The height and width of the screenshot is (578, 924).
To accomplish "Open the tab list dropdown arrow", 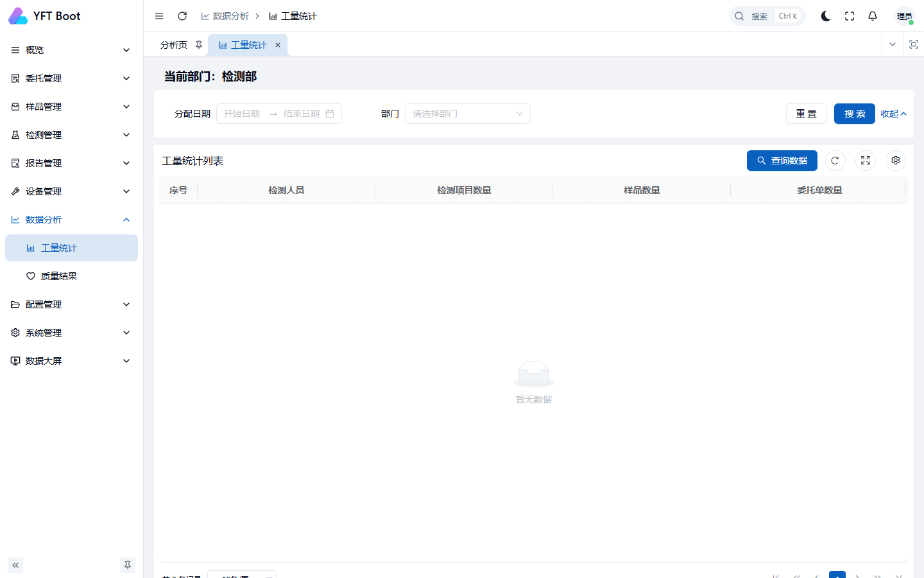I will point(892,44).
